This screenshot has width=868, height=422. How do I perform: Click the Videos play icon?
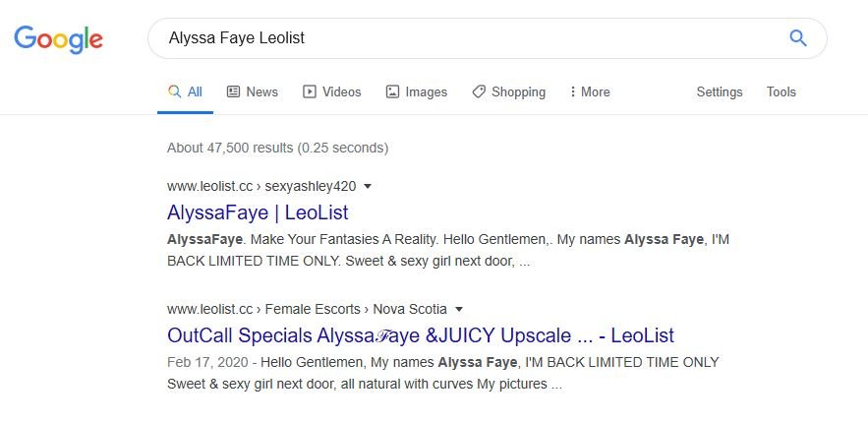(x=310, y=91)
